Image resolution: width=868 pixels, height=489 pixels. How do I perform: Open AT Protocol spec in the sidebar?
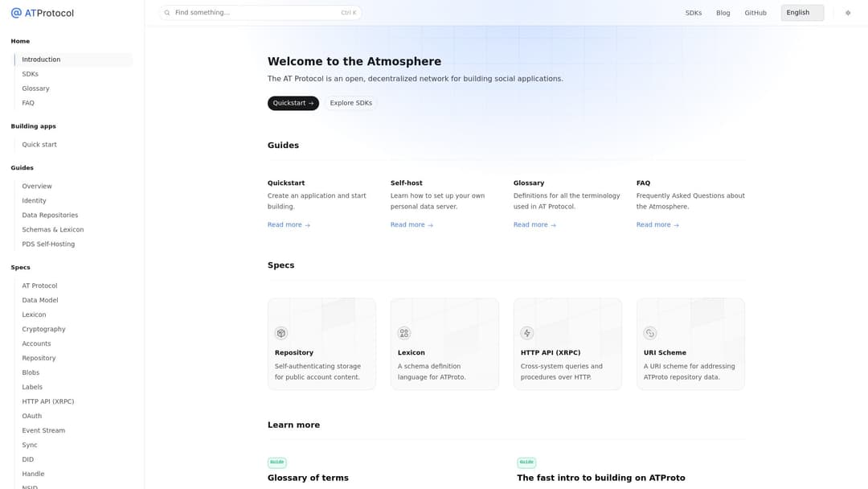click(39, 286)
